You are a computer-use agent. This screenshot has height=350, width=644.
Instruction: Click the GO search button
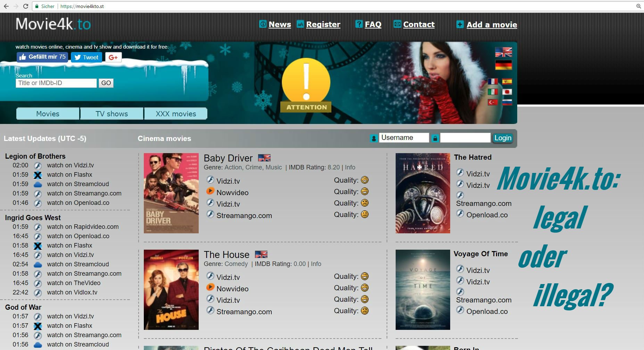106,83
